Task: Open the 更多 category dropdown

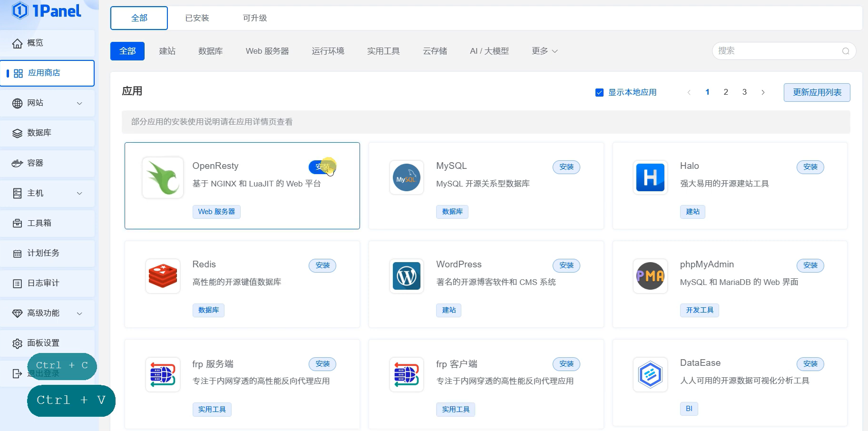Action: click(545, 51)
